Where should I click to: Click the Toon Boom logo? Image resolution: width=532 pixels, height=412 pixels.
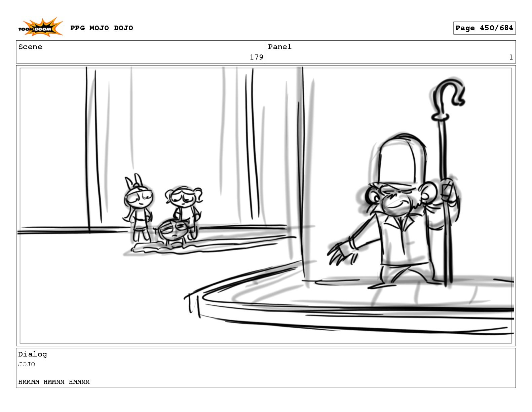[x=40, y=27]
